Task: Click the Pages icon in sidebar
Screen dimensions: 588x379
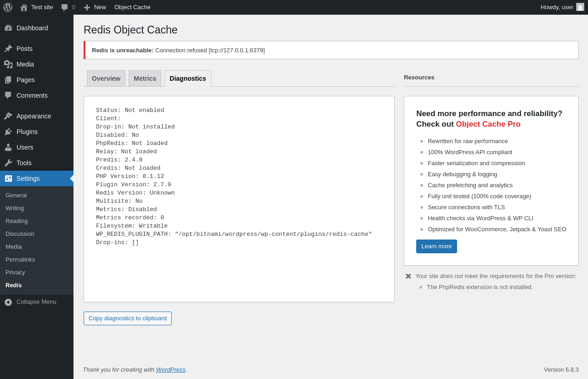Action: point(8,80)
